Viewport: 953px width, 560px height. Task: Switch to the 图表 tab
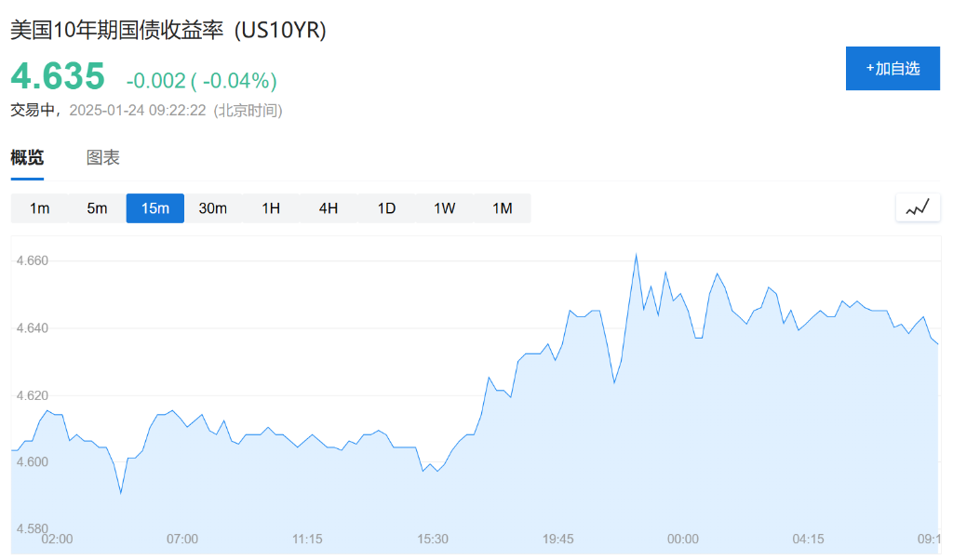(103, 158)
